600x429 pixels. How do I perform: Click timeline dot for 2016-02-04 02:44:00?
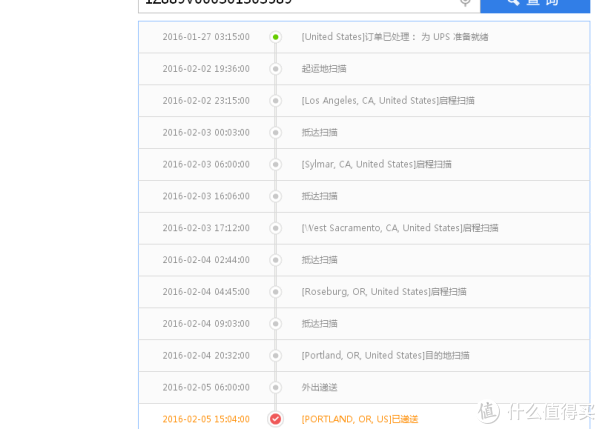pyautogui.click(x=276, y=260)
